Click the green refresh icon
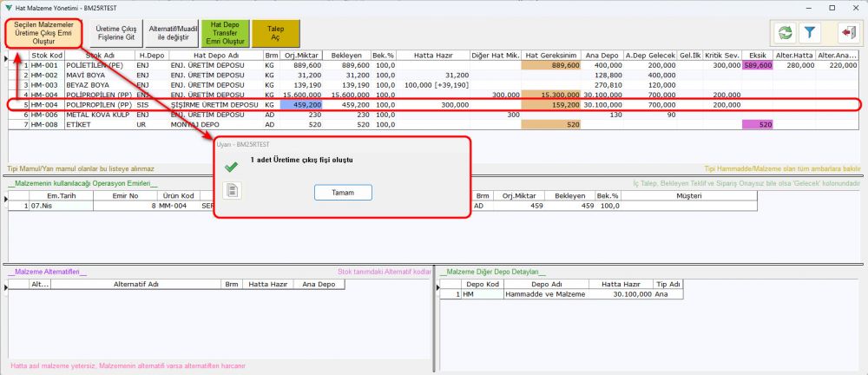 point(785,33)
